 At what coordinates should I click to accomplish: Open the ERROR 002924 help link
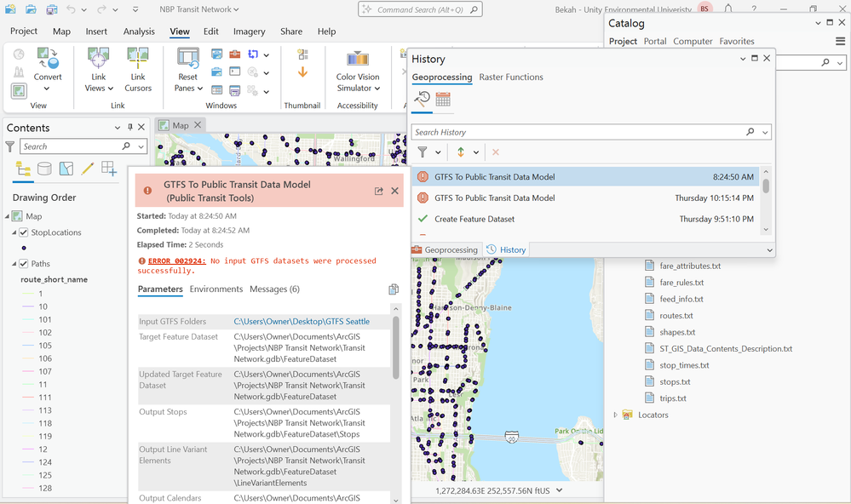pos(177,261)
